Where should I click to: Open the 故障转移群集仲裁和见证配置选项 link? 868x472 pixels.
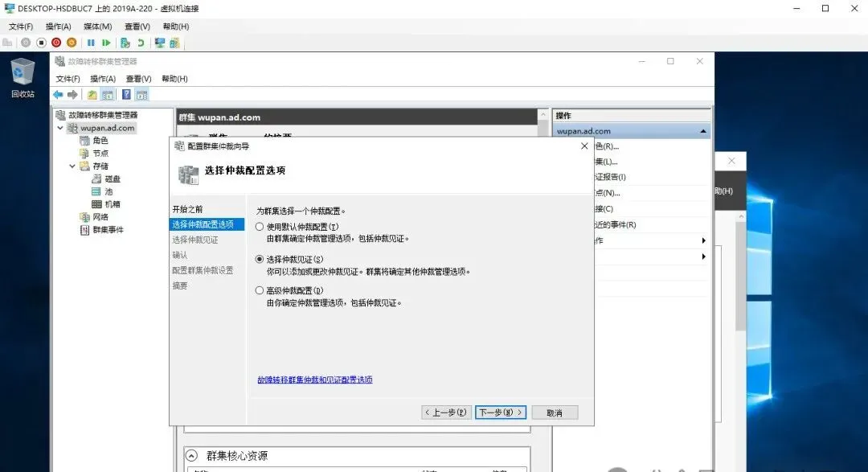(x=315, y=379)
